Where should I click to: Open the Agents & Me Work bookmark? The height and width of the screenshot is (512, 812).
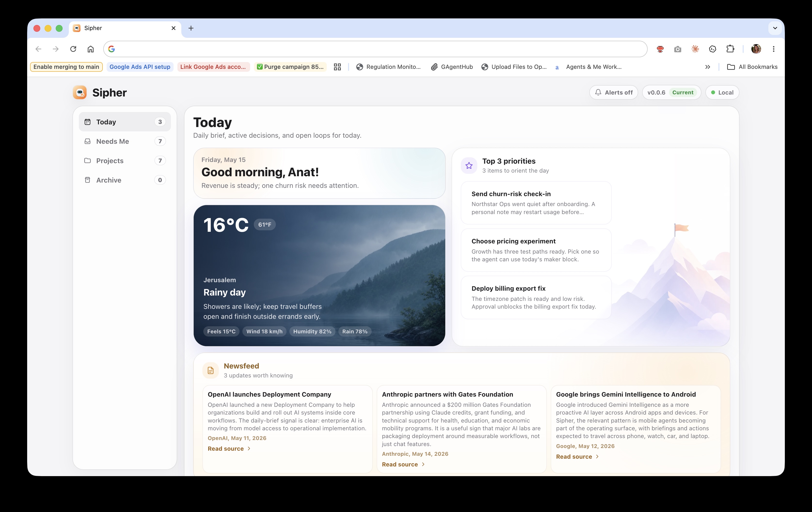click(x=589, y=67)
